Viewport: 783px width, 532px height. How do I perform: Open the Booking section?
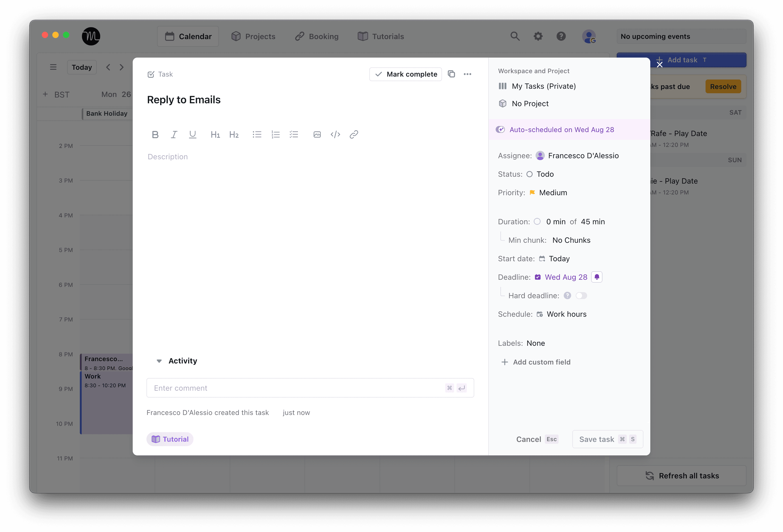pyautogui.click(x=316, y=36)
